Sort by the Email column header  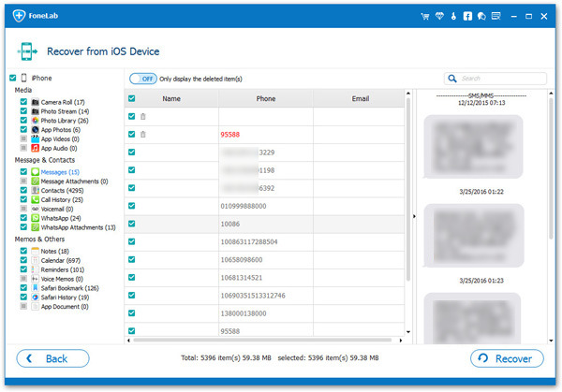point(360,98)
